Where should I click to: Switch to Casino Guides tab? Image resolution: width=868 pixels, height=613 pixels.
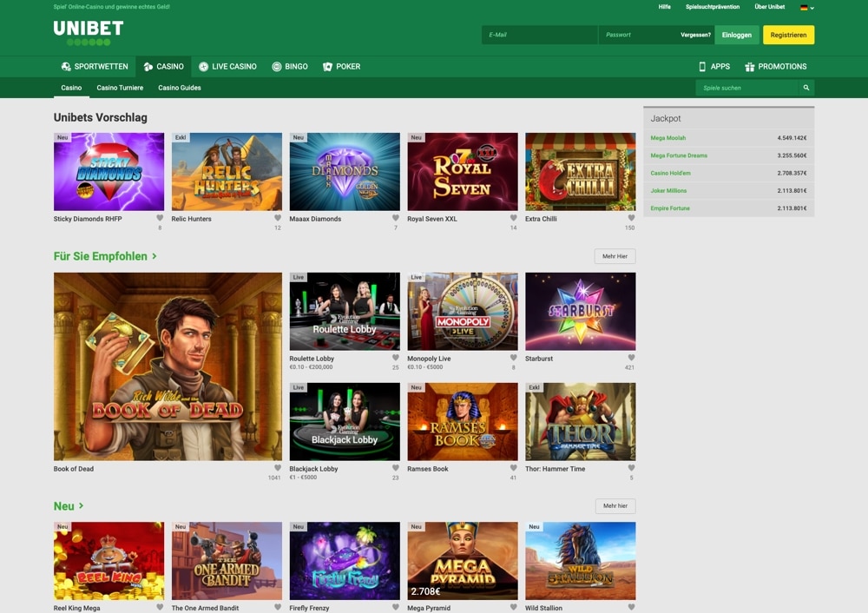(180, 88)
